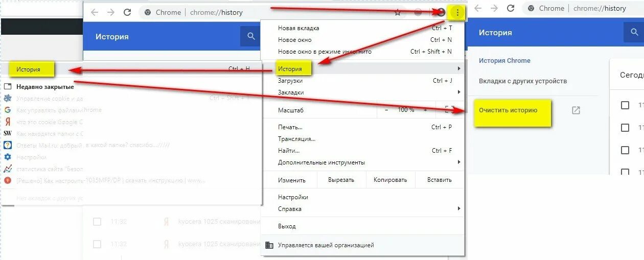Click the back arrow in the right browser window

tap(478, 8)
